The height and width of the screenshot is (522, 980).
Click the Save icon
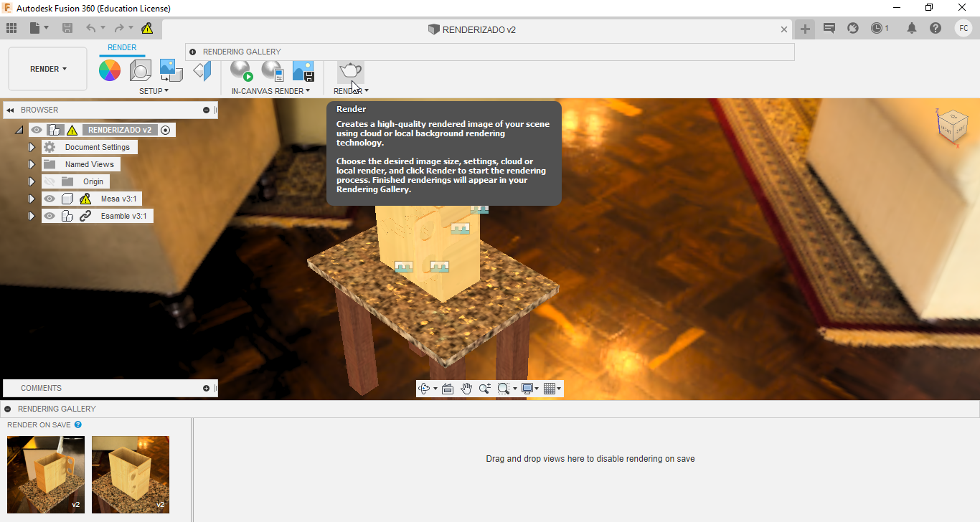67,28
